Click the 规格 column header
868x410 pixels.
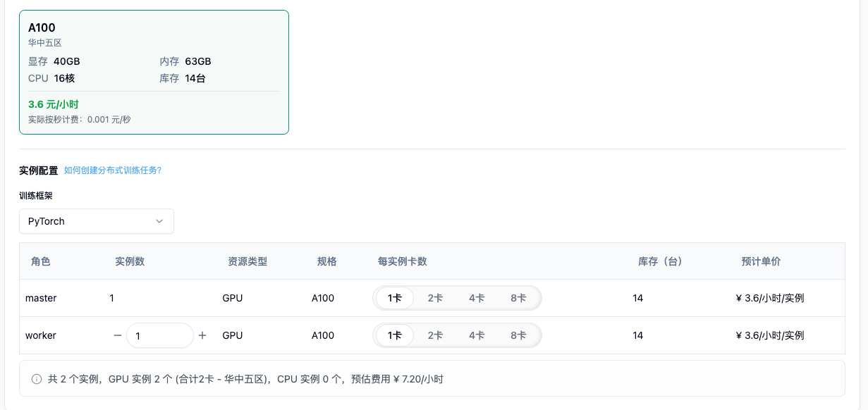click(x=327, y=261)
